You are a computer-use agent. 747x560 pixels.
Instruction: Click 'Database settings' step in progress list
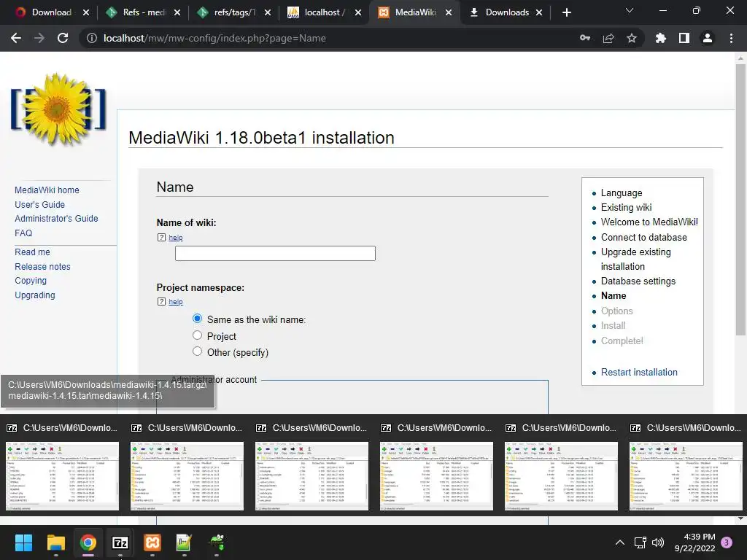pyautogui.click(x=638, y=281)
